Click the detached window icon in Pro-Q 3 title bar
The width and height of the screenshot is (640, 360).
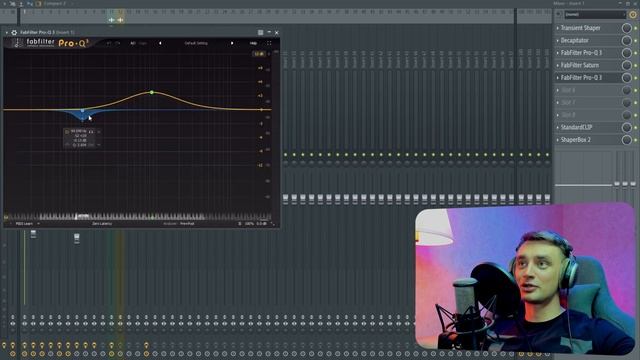[260, 32]
